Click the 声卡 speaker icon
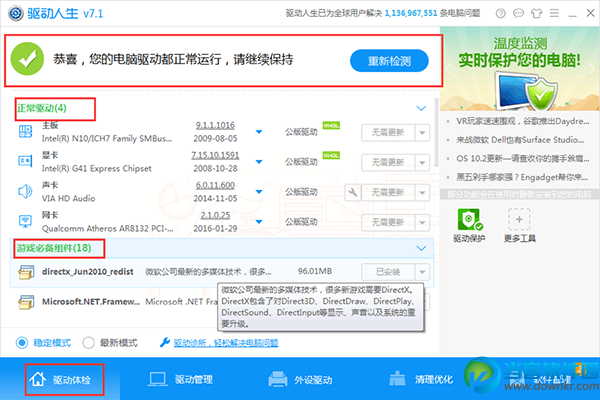The image size is (600, 400). coord(25,191)
